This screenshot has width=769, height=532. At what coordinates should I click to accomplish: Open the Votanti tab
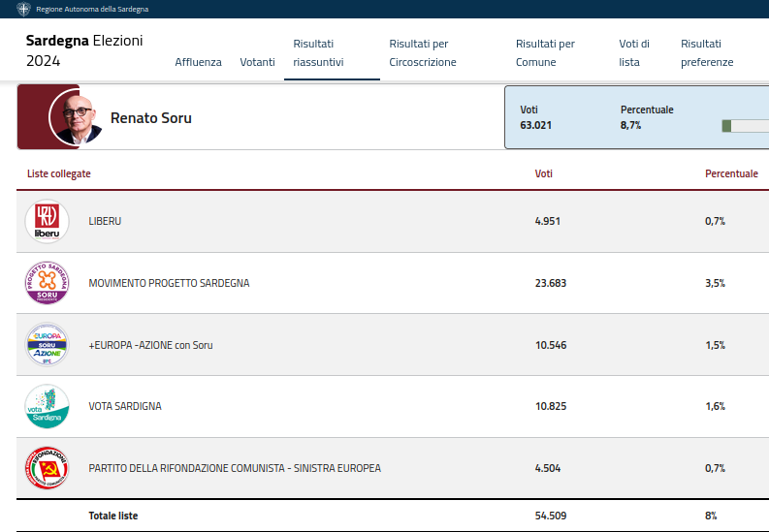257,62
